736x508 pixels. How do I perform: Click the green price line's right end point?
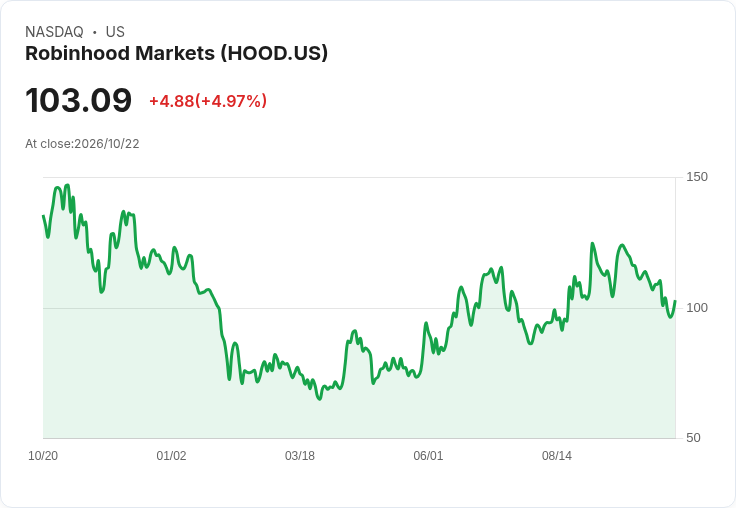point(675,301)
